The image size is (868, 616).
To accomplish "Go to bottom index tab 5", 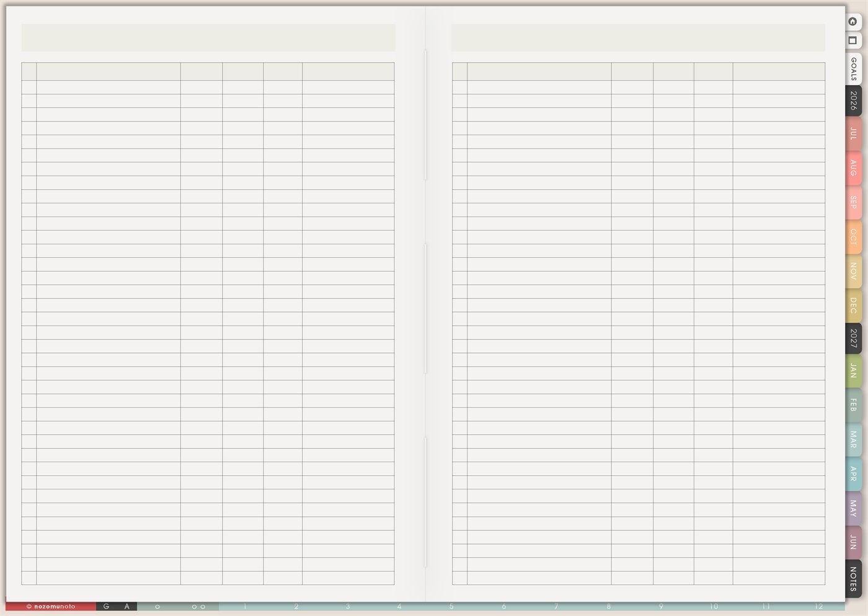I will [451, 606].
